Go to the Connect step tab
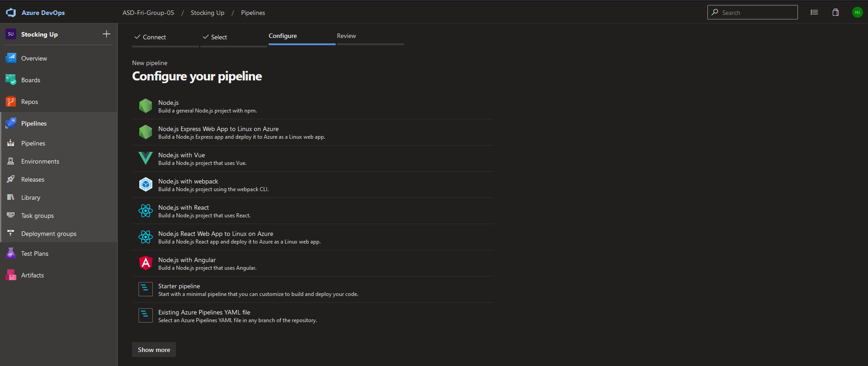 [166, 37]
